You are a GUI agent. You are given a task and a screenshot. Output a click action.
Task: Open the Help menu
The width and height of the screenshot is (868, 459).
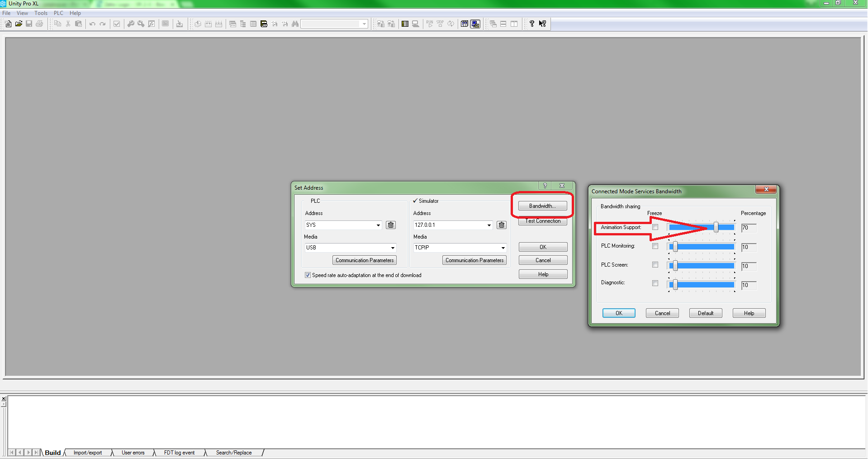(x=76, y=13)
